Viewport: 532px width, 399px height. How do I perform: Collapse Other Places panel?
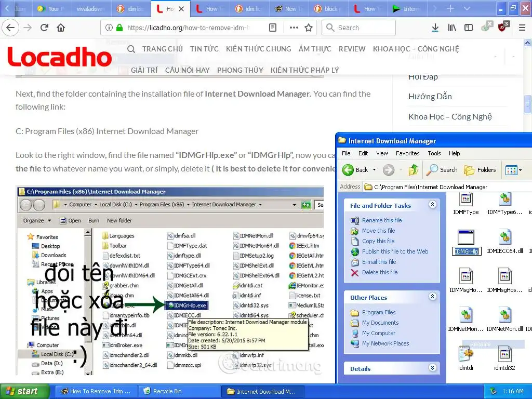pos(432,297)
